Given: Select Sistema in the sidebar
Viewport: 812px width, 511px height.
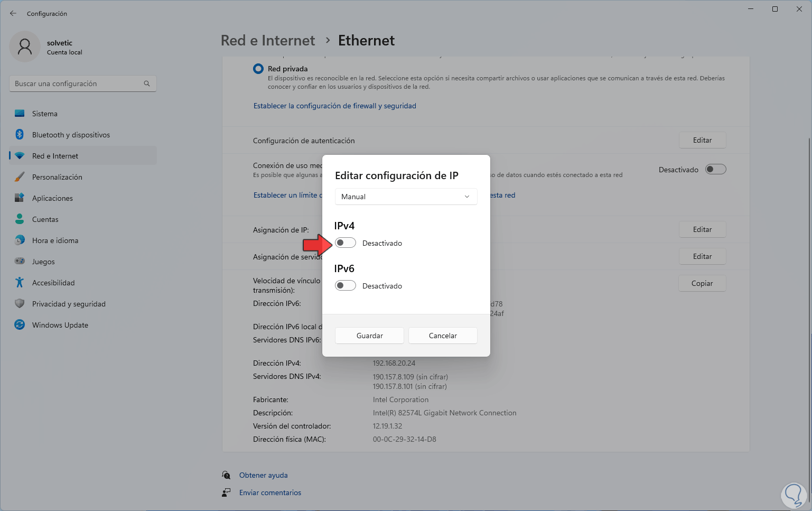Looking at the screenshot, I should point(45,114).
